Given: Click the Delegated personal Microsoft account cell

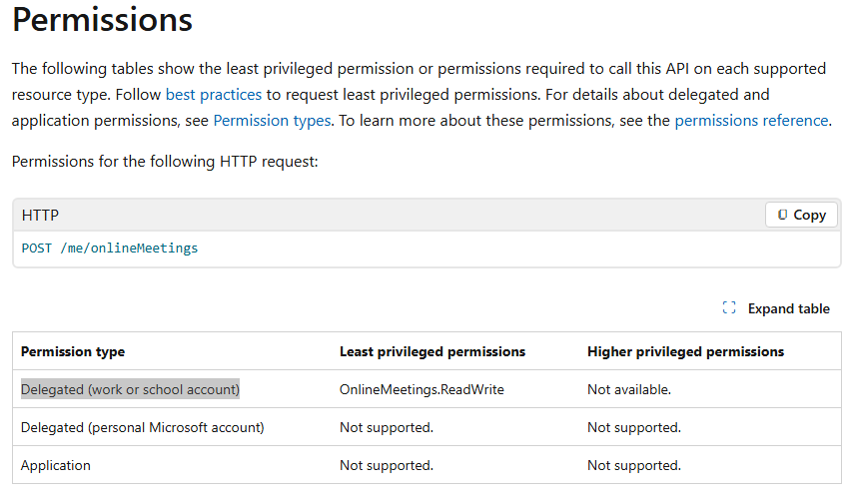Looking at the screenshot, I should [142, 427].
